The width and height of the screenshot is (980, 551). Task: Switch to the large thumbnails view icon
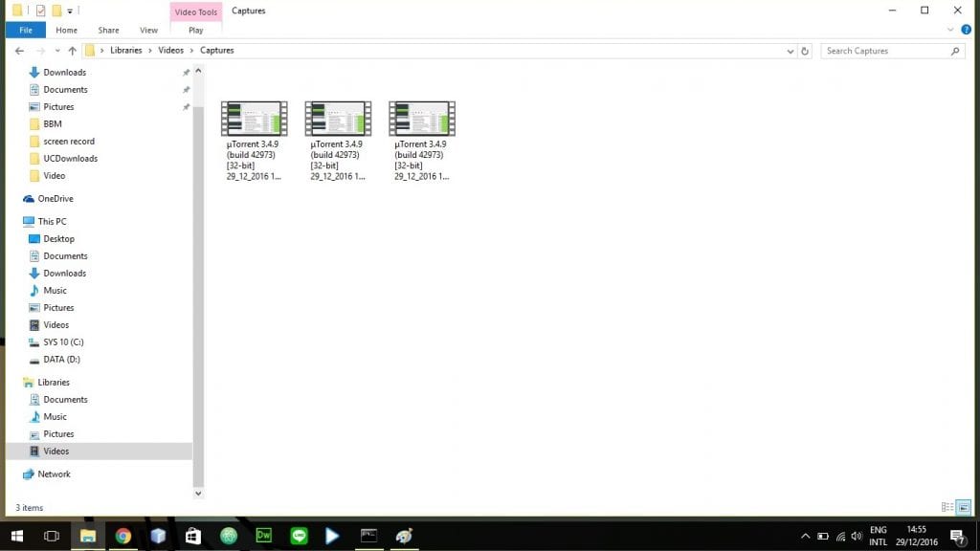coord(964,507)
